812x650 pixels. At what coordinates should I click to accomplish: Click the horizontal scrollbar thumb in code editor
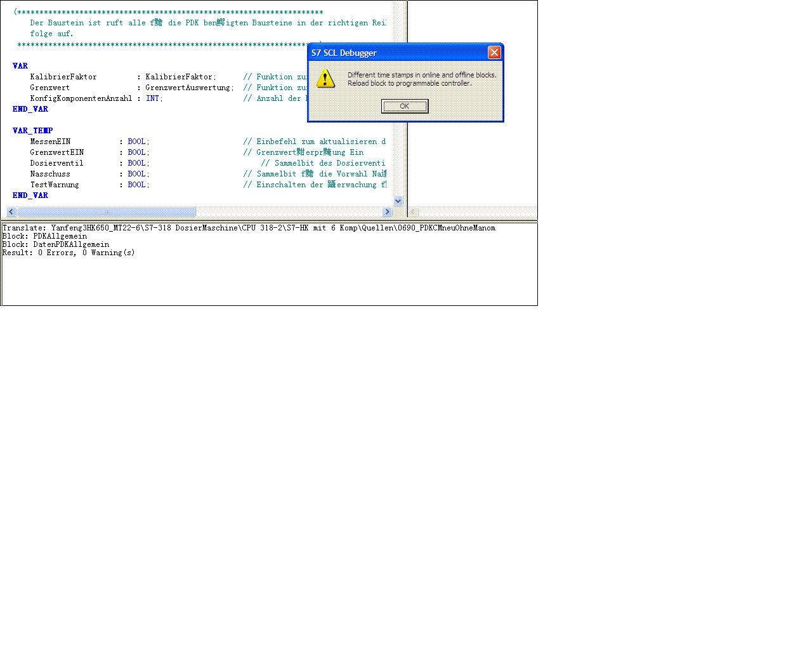(106, 211)
